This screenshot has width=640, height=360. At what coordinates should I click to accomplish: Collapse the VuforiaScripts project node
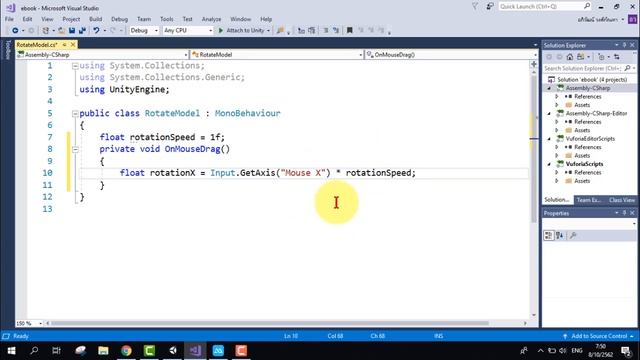click(549, 164)
